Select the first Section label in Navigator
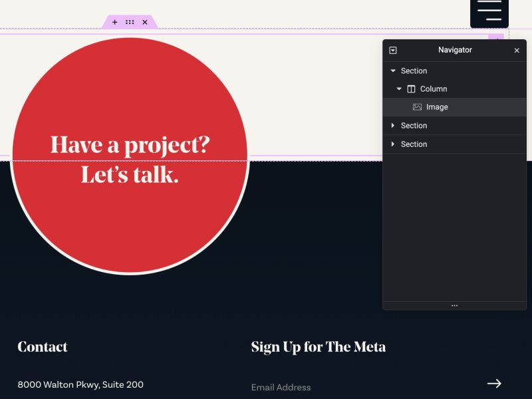The height and width of the screenshot is (399, 532). click(x=414, y=71)
